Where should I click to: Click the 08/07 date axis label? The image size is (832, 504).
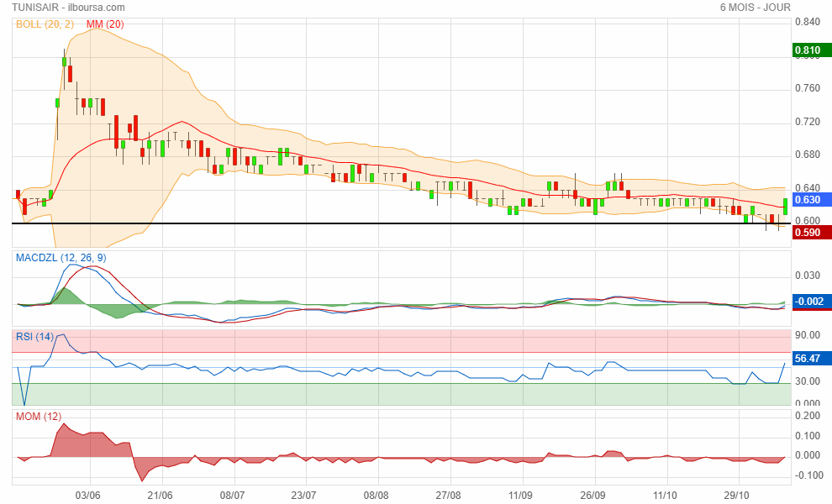pyautogui.click(x=232, y=496)
